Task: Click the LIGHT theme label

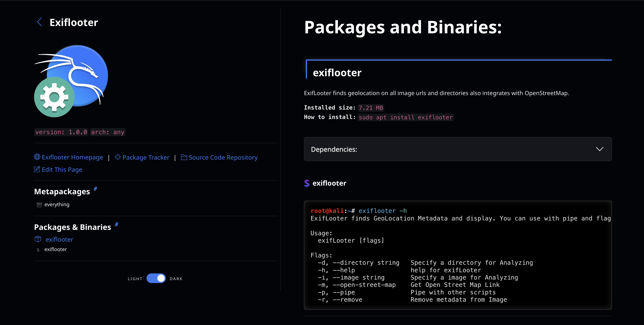Action: tap(135, 278)
